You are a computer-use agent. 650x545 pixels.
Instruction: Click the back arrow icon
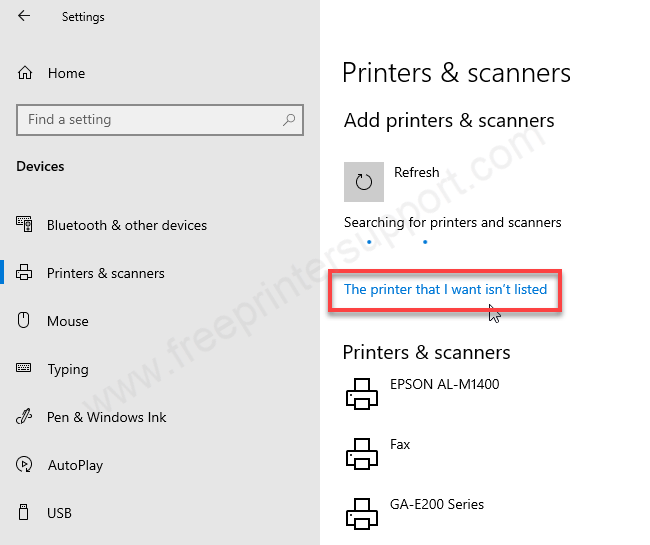pos(24,16)
